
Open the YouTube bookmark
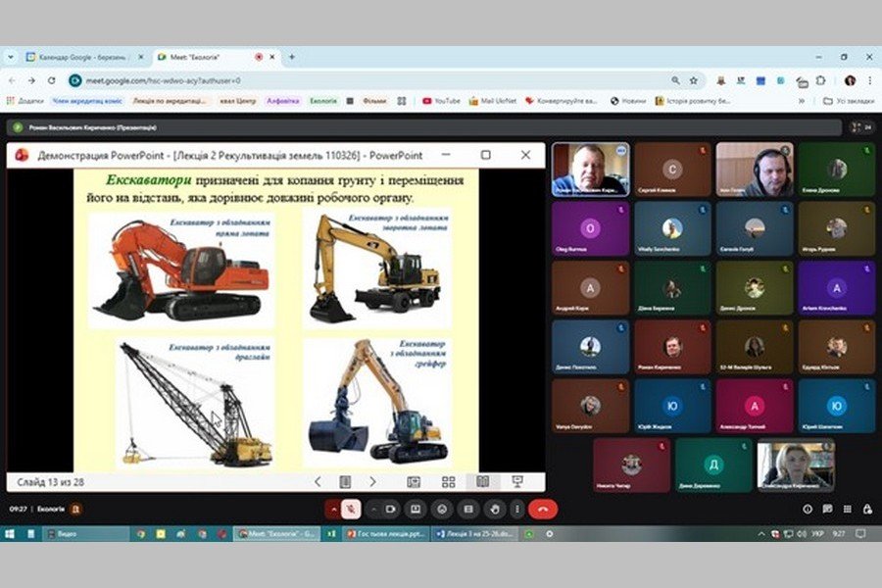tap(441, 100)
